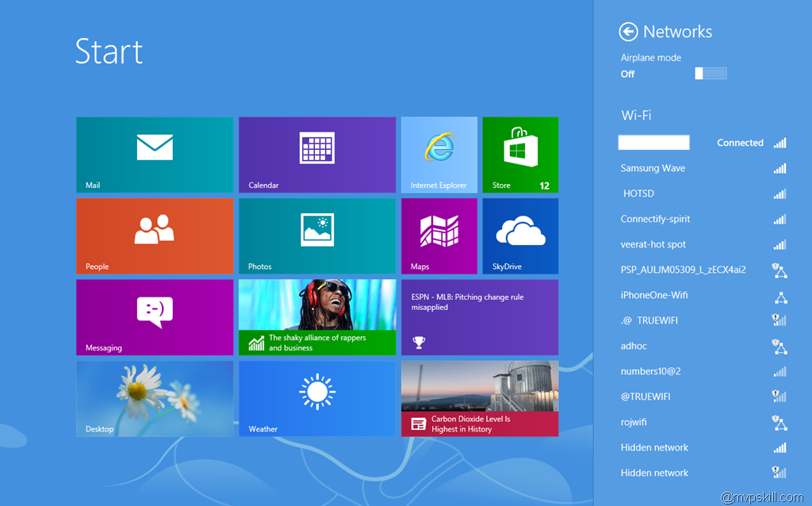The image size is (812, 506).
Task: Select HOTSD network
Action: click(703, 194)
